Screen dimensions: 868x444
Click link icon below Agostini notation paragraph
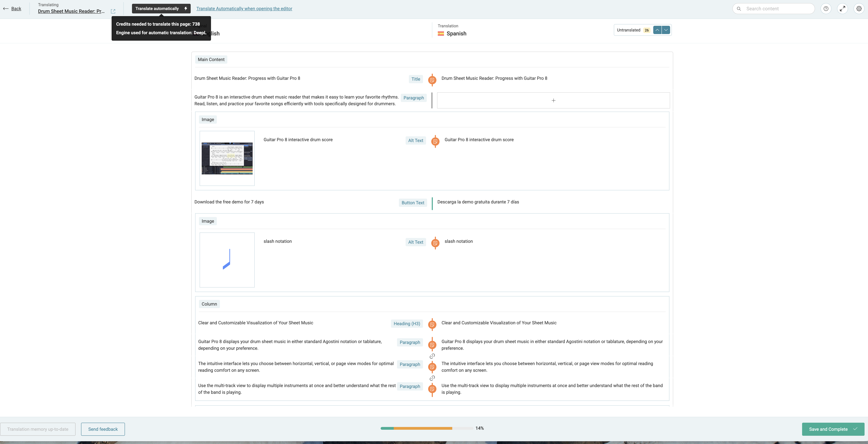click(x=432, y=356)
